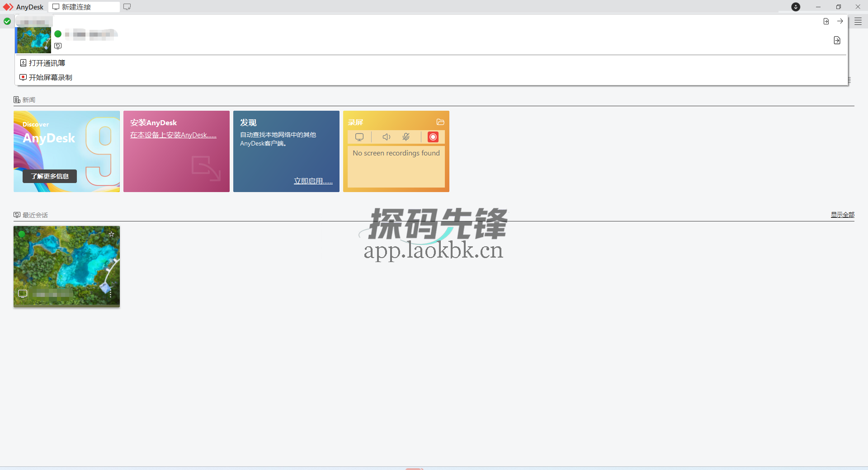The width and height of the screenshot is (868, 470).
Task: Unmute the microphone in the recording toolbar
Action: point(406,137)
